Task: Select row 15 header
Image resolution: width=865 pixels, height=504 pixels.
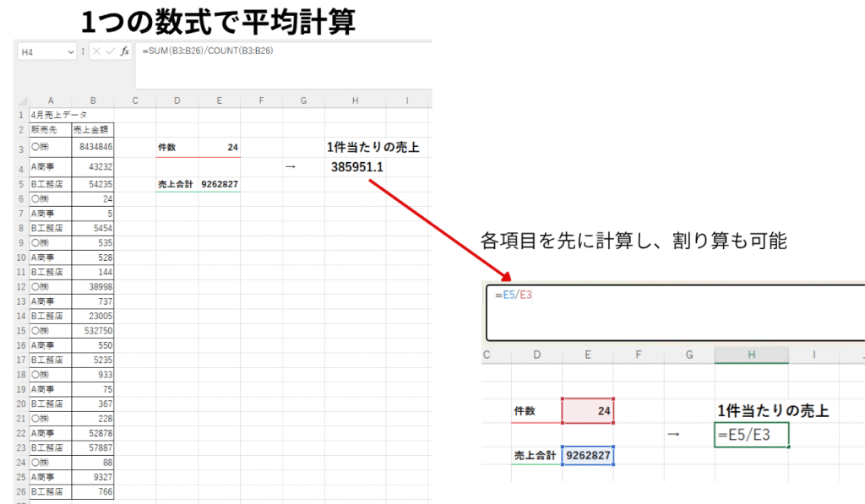Action: pyautogui.click(x=20, y=328)
